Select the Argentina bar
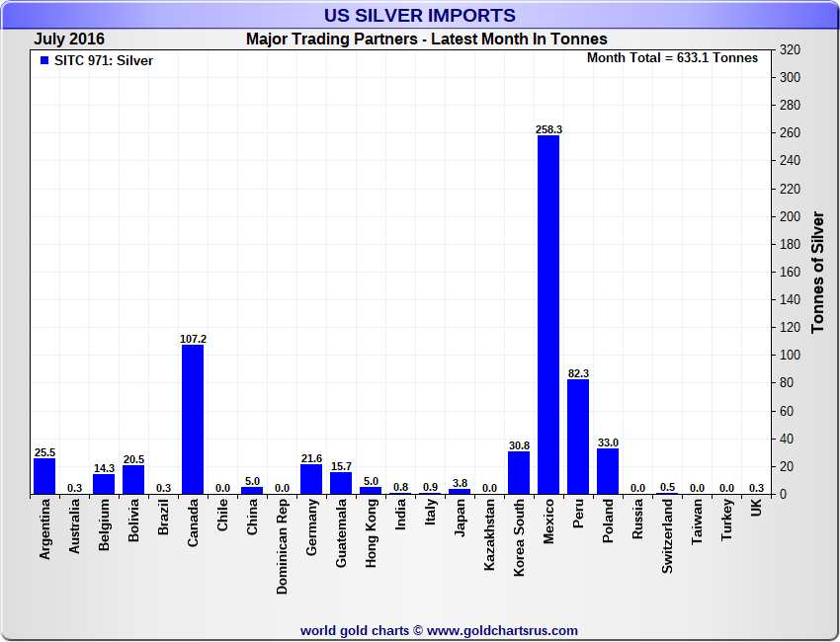The image size is (840, 642). coord(44,476)
